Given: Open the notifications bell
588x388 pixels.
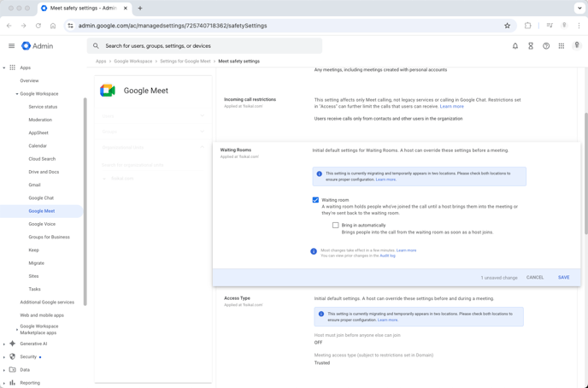Looking at the screenshot, I should [x=515, y=46].
